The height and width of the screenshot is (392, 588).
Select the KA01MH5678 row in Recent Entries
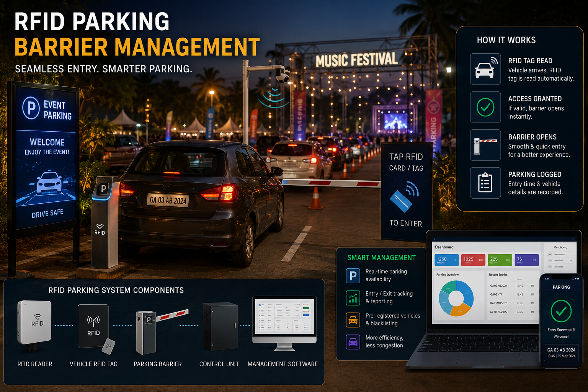pyautogui.click(x=512, y=303)
